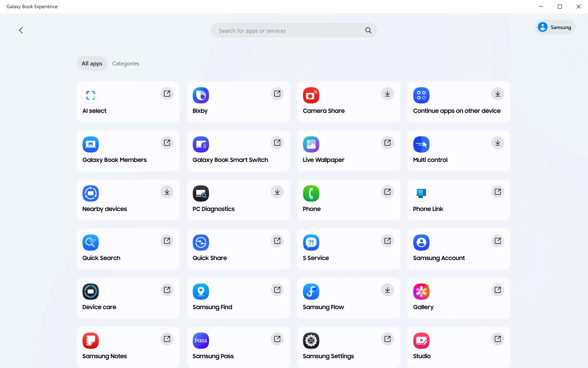Click the Samsung Account app icon
This screenshot has height=368, width=588.
421,242
